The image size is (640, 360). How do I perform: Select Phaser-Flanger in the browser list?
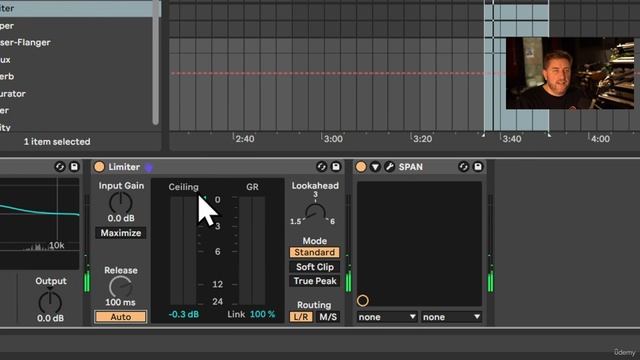click(x=25, y=42)
